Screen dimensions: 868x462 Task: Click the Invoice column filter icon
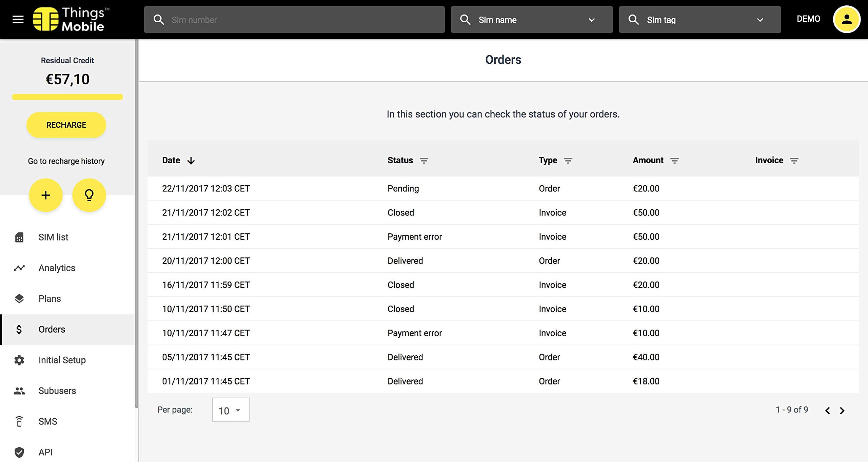click(x=794, y=161)
